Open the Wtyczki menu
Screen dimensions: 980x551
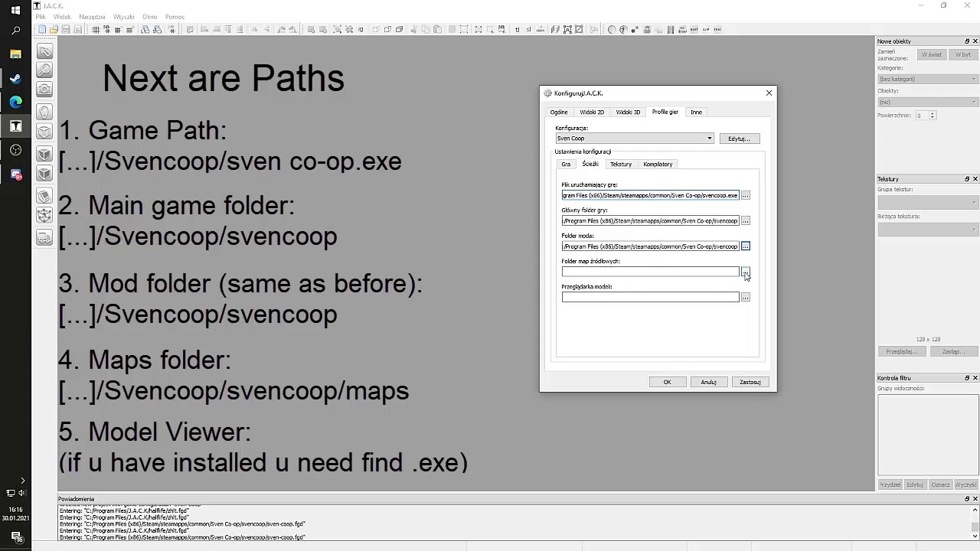[123, 17]
